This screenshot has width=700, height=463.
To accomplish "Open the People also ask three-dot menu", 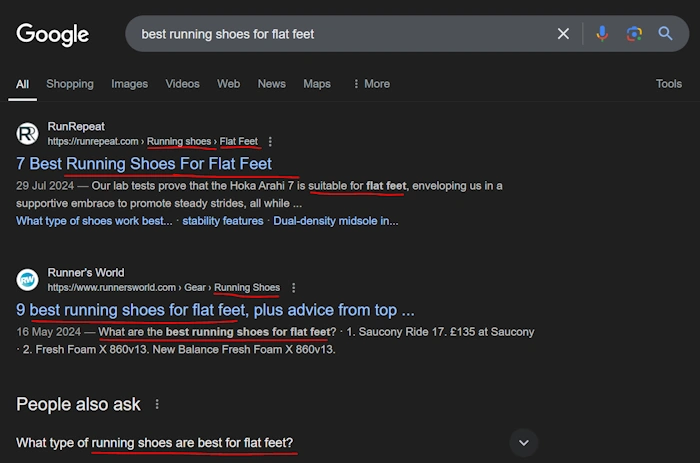I will (x=157, y=405).
